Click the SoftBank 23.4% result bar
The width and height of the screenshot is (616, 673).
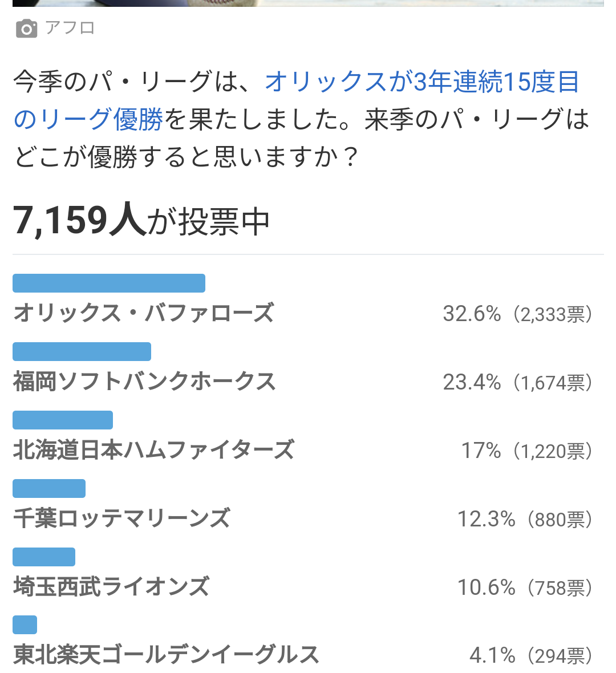(82, 351)
